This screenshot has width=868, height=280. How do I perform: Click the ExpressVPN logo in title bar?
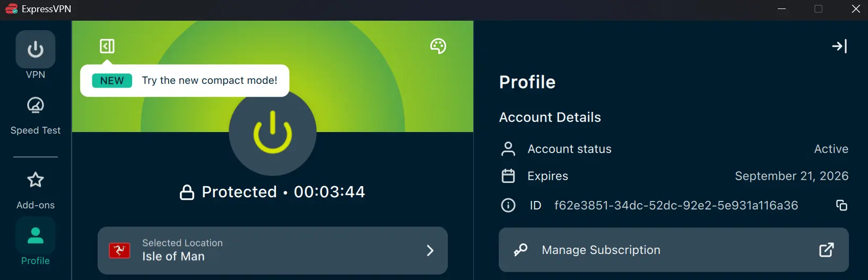[11, 9]
